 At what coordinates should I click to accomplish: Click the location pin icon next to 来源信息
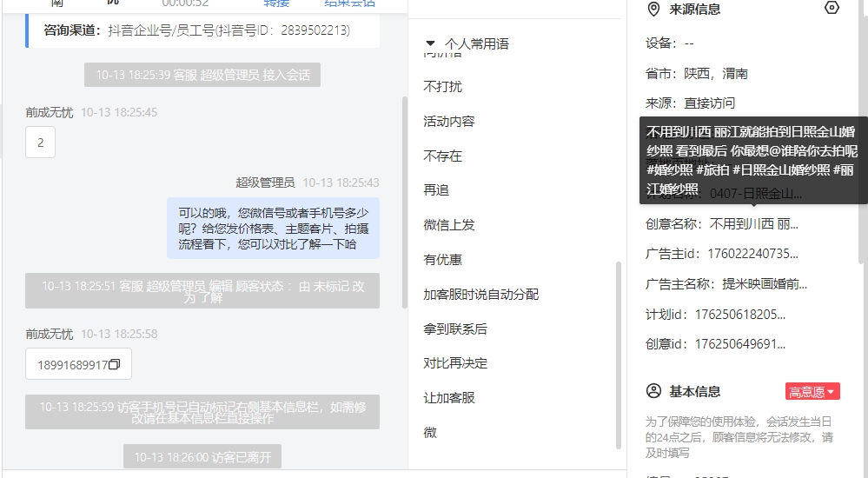point(653,9)
